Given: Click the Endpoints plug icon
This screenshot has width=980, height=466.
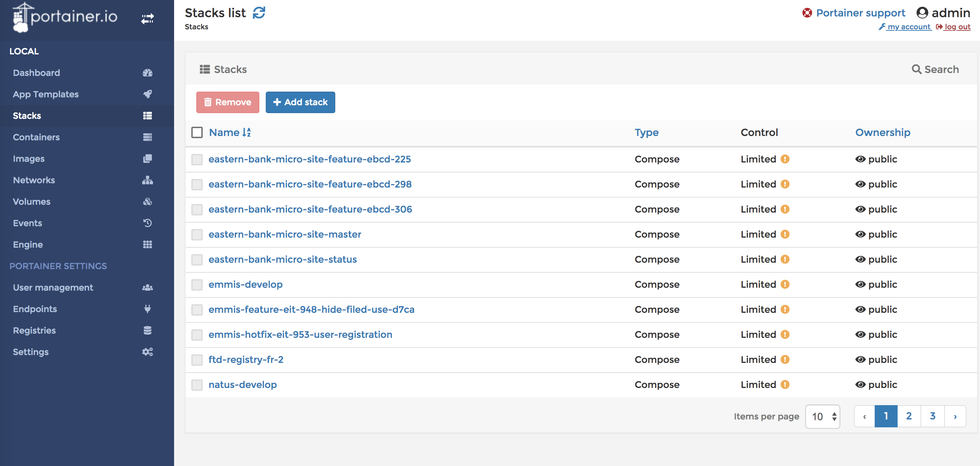Looking at the screenshot, I should point(148,309).
